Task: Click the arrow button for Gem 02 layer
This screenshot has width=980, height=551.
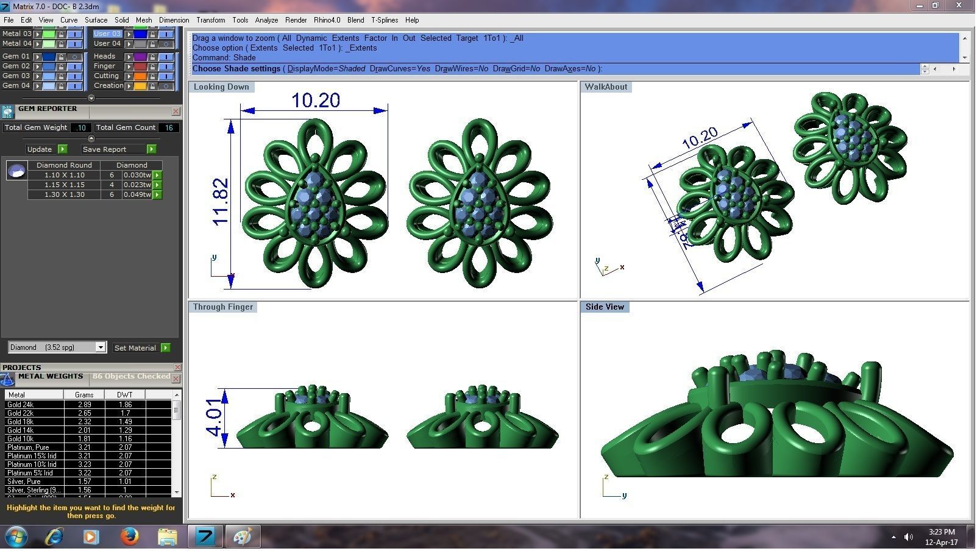Action: [38, 66]
